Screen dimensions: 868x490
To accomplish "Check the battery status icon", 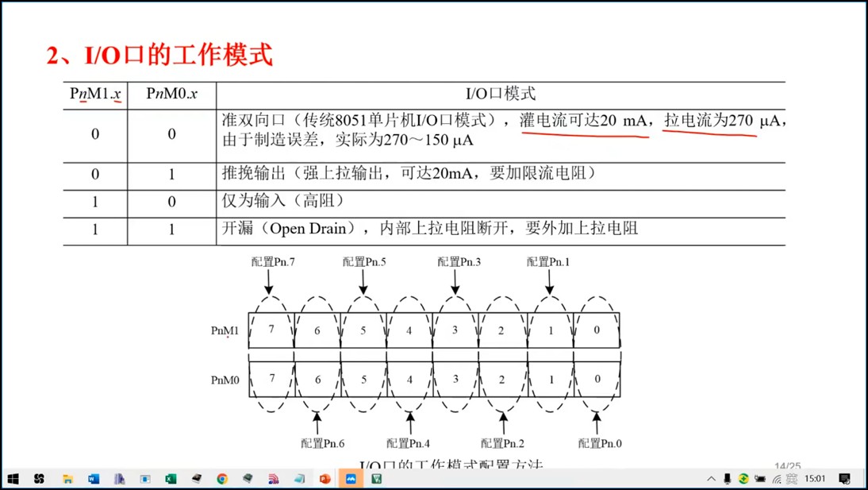I will point(760,479).
